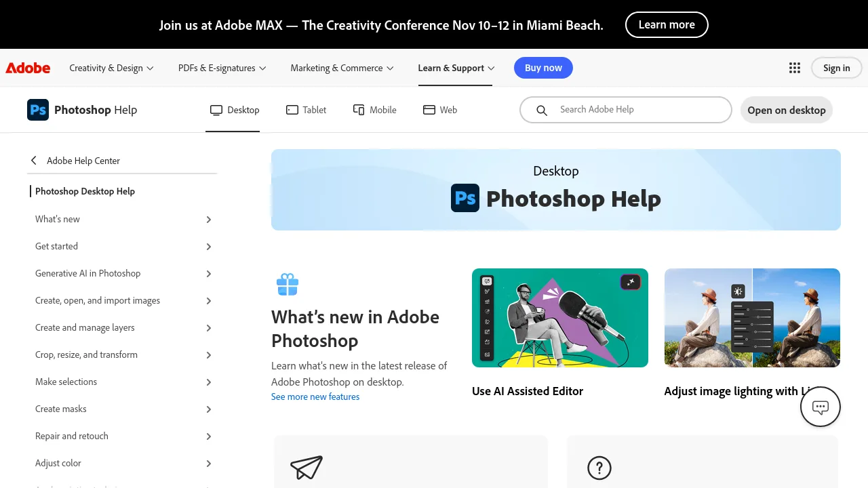Image resolution: width=868 pixels, height=488 pixels.
Task: Open the Learn & Support menu
Action: (456, 68)
